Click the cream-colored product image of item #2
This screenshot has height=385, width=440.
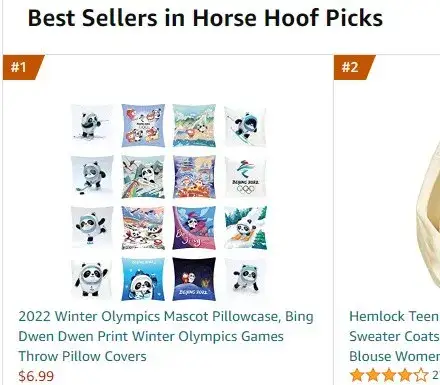[x=428, y=213]
